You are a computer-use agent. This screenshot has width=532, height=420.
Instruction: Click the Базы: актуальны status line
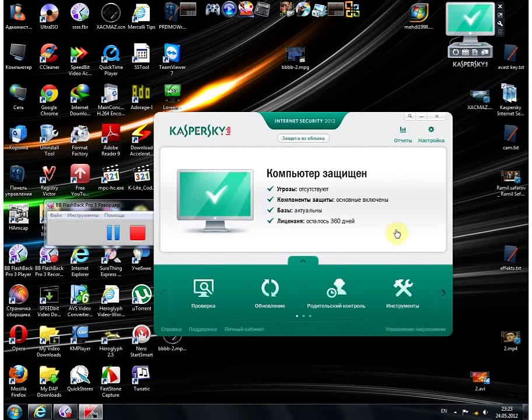click(295, 211)
